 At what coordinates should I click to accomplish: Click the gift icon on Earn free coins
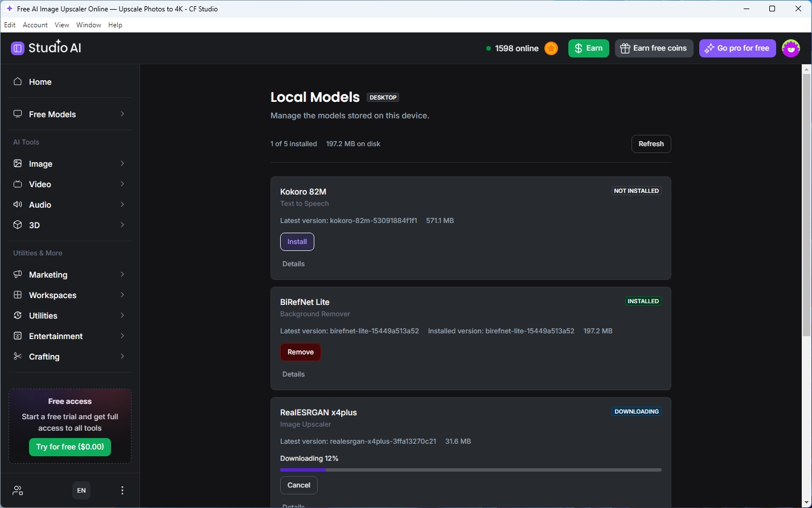(625, 48)
